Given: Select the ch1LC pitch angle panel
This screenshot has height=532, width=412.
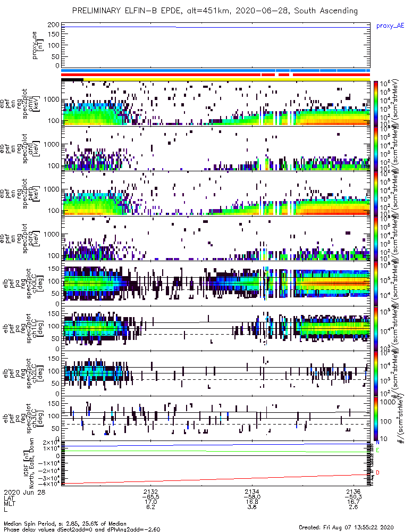Looking at the screenshot, I should tap(216, 328).
